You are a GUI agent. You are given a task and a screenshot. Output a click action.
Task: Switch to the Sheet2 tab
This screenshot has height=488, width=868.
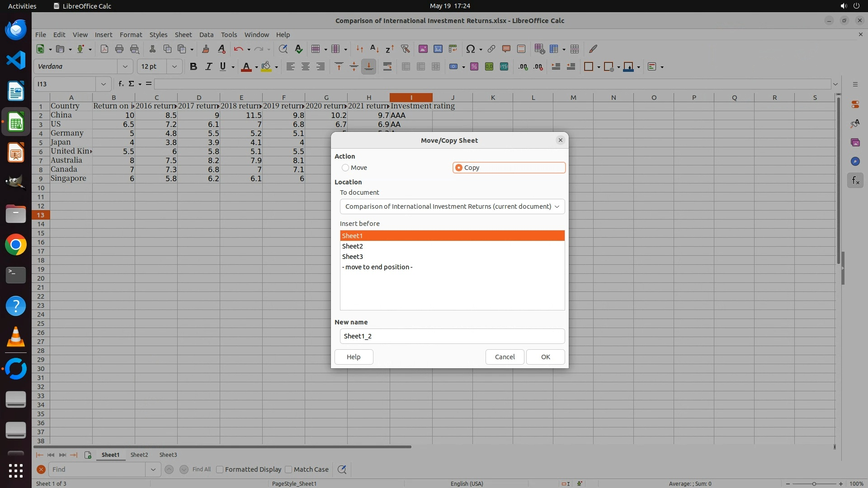tap(139, 455)
